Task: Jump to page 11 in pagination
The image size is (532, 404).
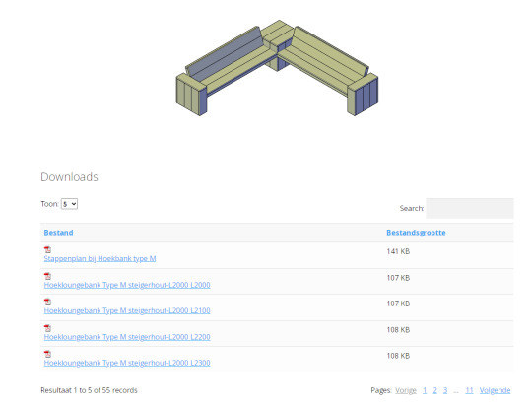Action: pos(469,390)
